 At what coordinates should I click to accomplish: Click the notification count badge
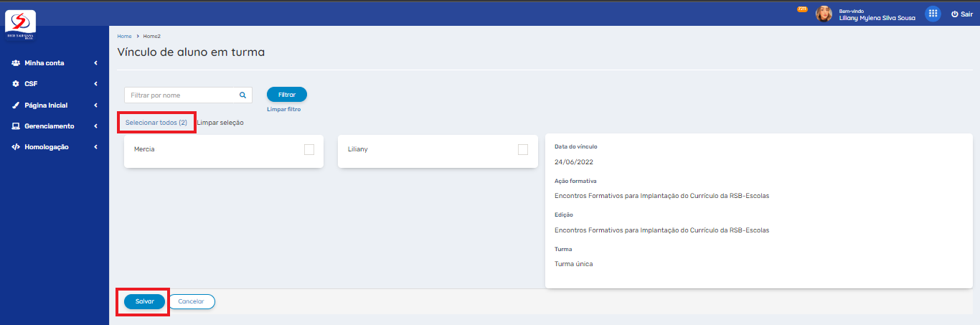point(802,9)
